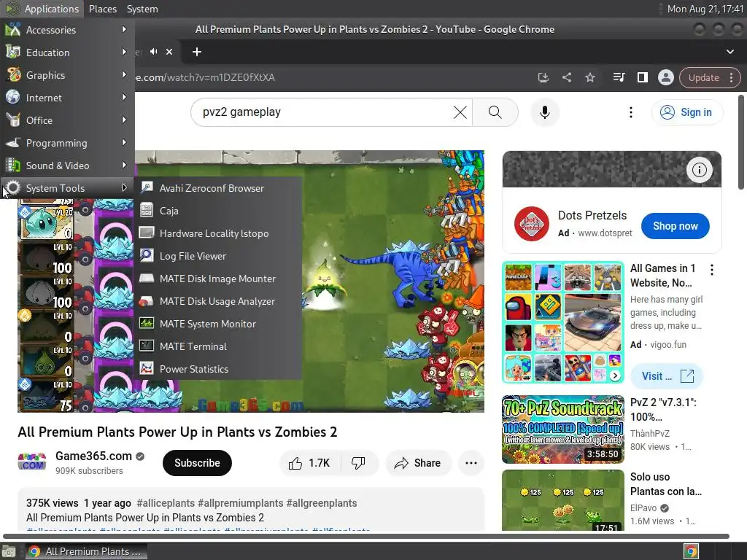Expand the Education submenu
This screenshot has height=560, width=747.
(67, 52)
